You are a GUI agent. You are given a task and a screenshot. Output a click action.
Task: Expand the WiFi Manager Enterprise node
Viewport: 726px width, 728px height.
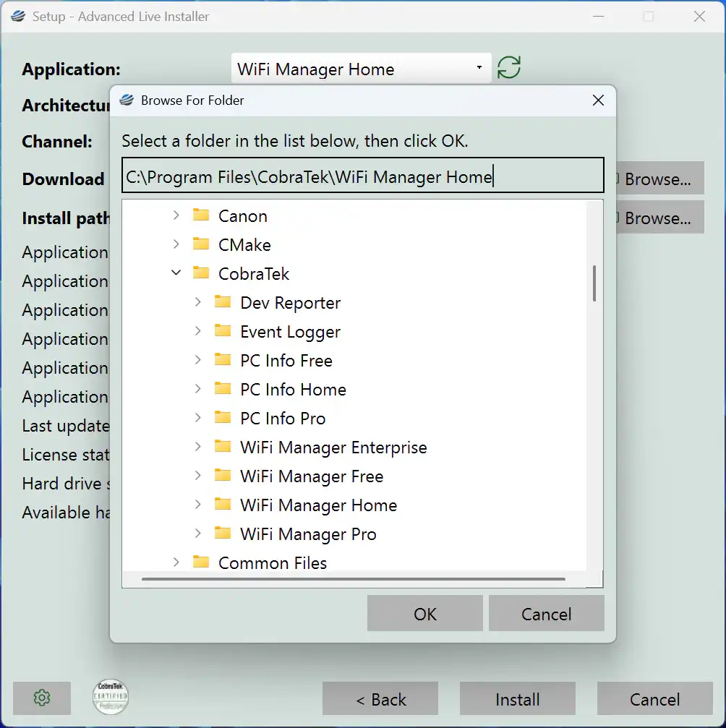(198, 447)
